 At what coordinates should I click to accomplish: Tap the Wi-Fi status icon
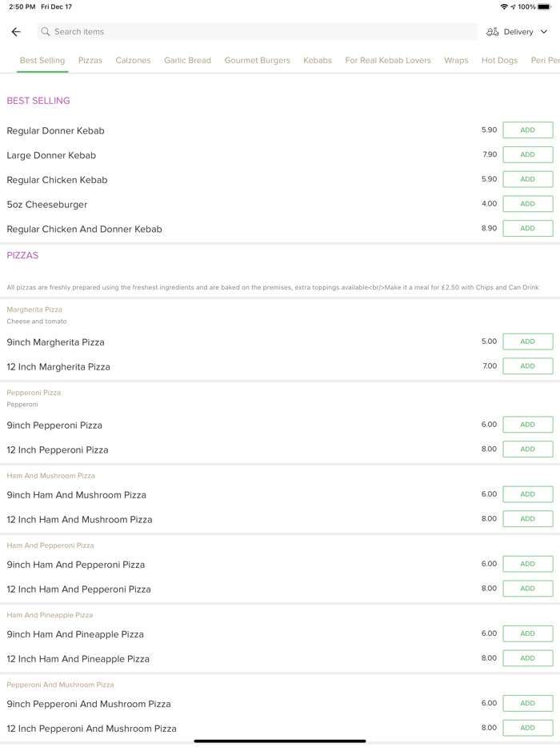coord(504,6)
